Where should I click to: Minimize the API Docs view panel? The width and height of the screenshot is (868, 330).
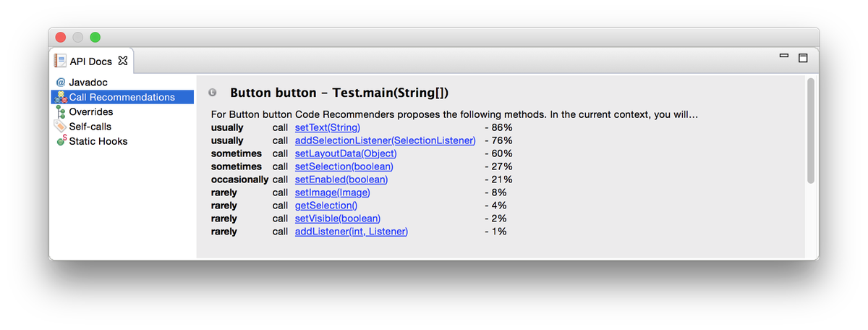[x=783, y=56]
